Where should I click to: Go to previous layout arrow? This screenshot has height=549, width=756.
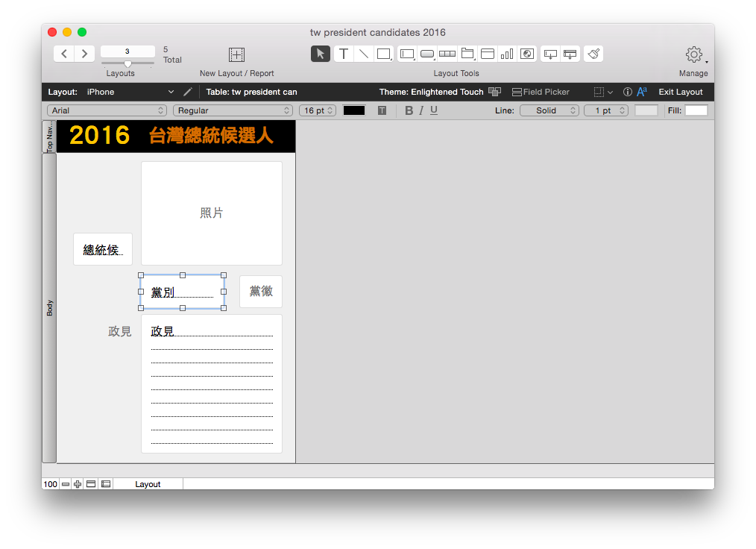[63, 54]
